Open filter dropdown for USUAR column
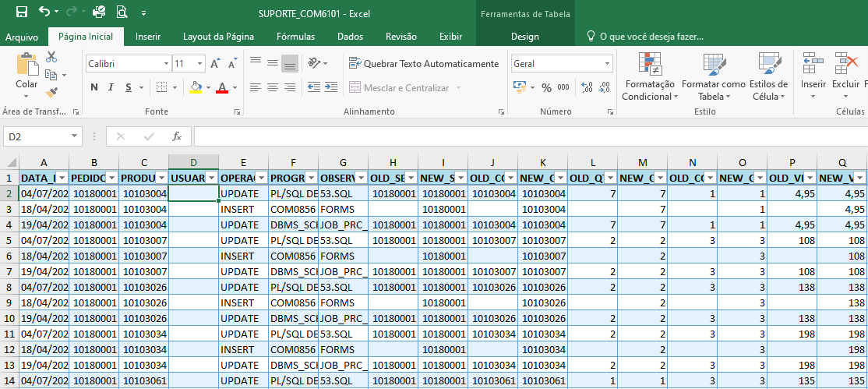868x389 pixels. [211, 178]
